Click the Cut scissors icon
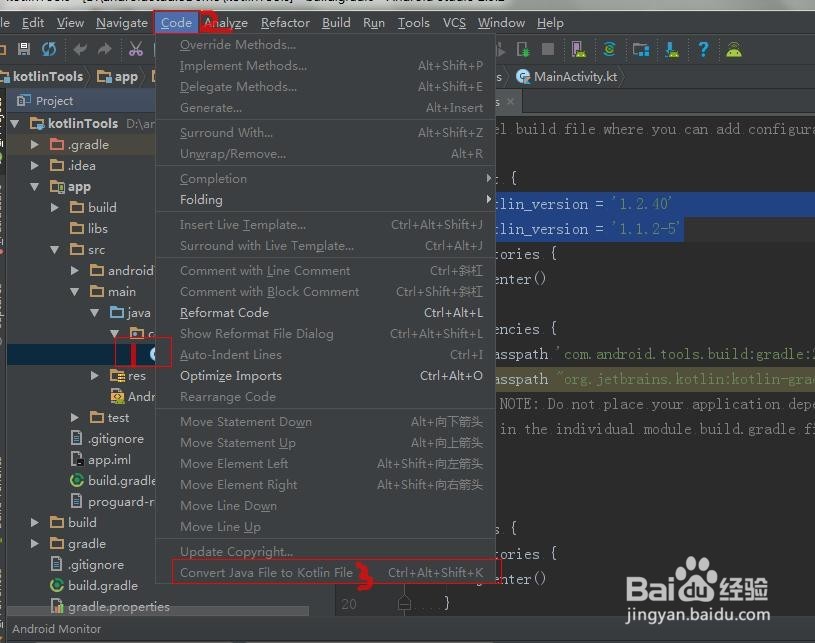The height and width of the screenshot is (643, 815). click(x=136, y=49)
